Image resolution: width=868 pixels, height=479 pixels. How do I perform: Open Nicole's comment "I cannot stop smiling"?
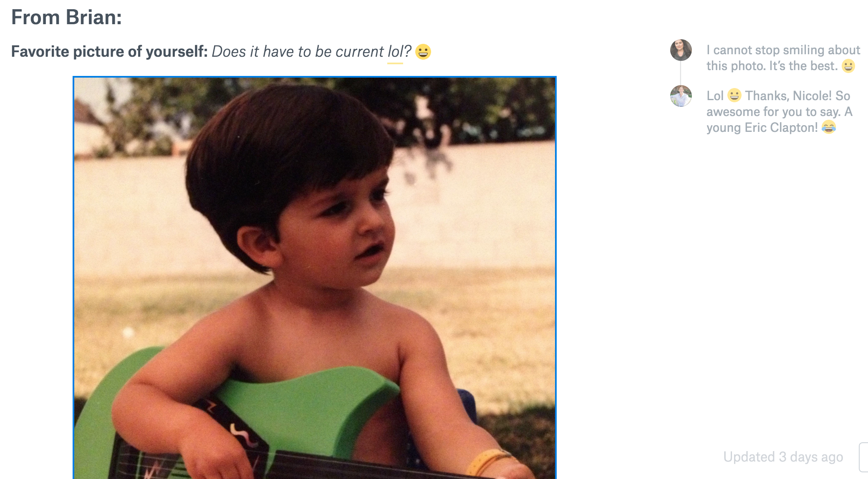[783, 58]
